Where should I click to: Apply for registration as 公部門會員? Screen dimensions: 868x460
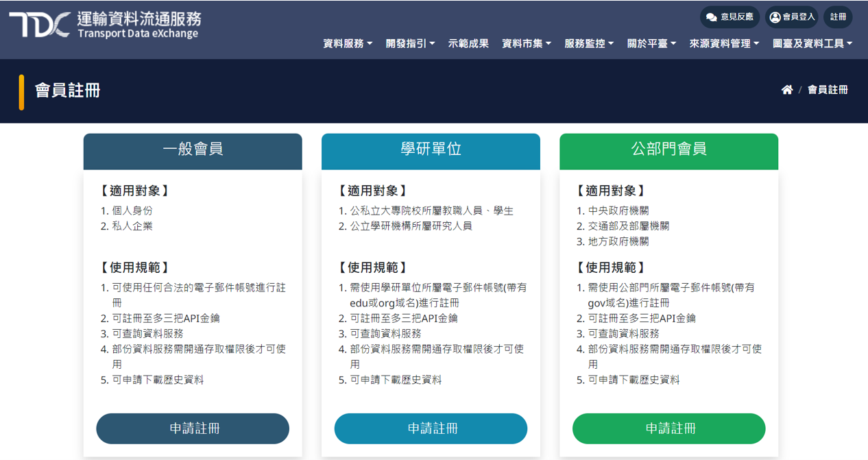tap(668, 428)
